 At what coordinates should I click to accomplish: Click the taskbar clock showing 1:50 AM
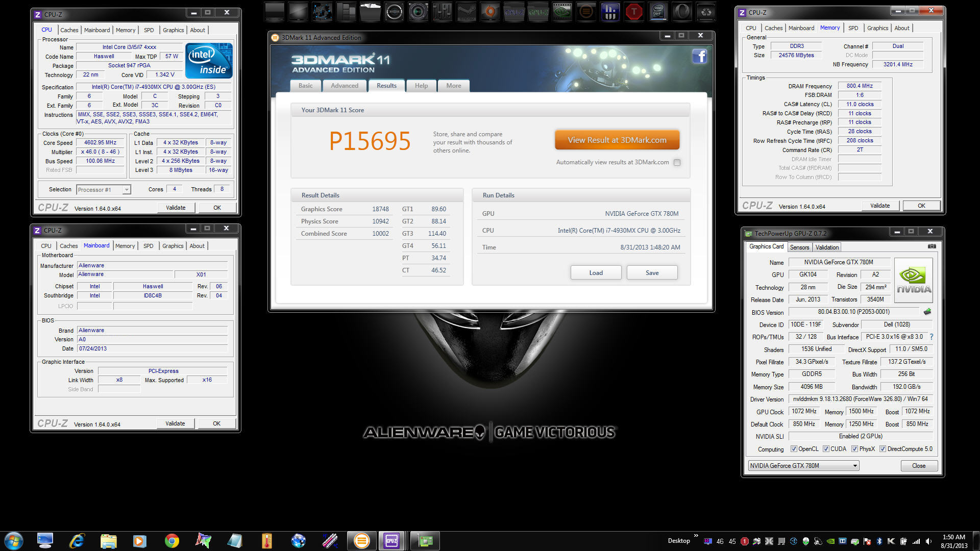tap(954, 541)
